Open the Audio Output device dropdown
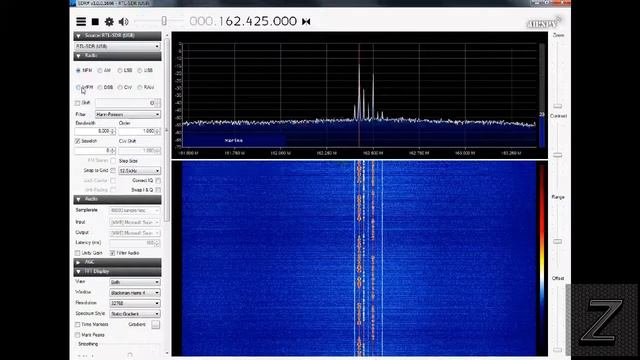The width and height of the screenshot is (640, 360). pos(135,233)
